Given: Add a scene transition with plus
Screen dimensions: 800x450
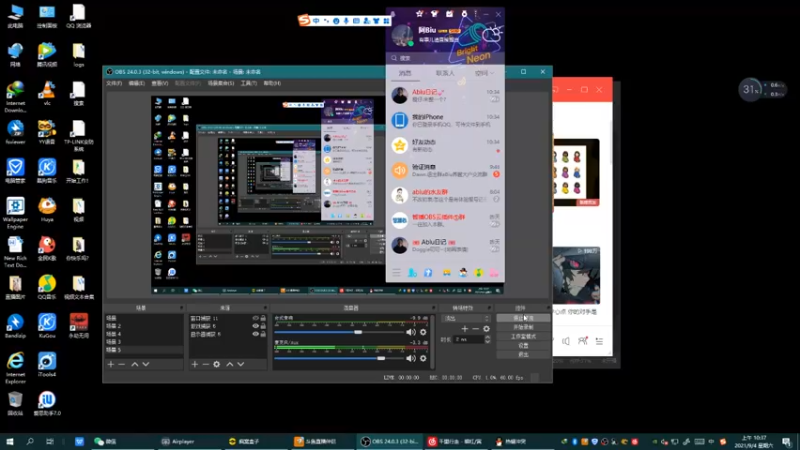Looking at the screenshot, I should click(464, 329).
